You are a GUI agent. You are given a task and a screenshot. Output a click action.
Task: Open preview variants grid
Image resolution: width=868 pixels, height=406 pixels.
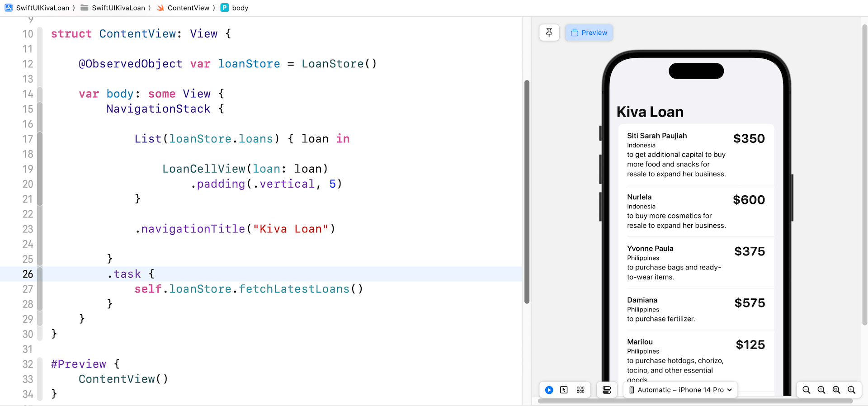[x=580, y=390]
